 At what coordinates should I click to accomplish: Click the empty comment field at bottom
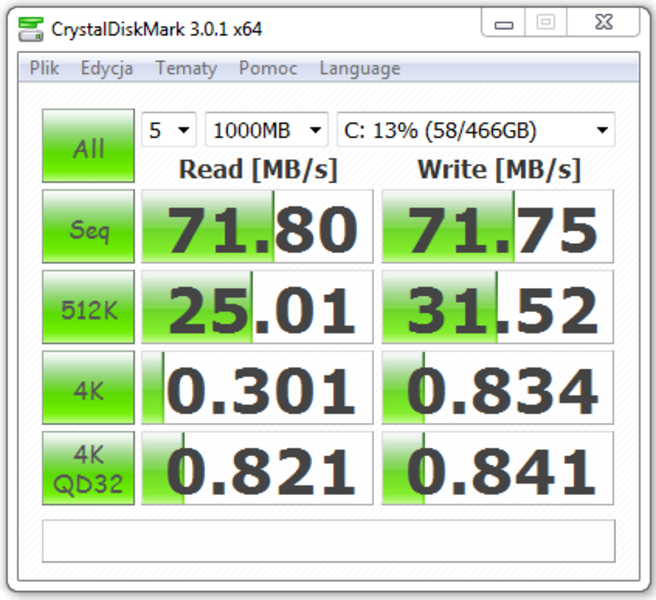[x=328, y=541]
